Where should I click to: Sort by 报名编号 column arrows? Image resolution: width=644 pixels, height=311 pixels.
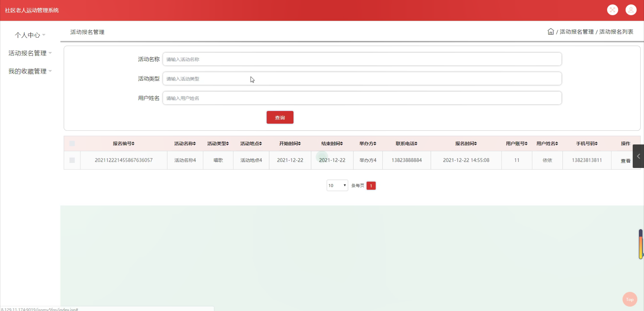pos(133,144)
